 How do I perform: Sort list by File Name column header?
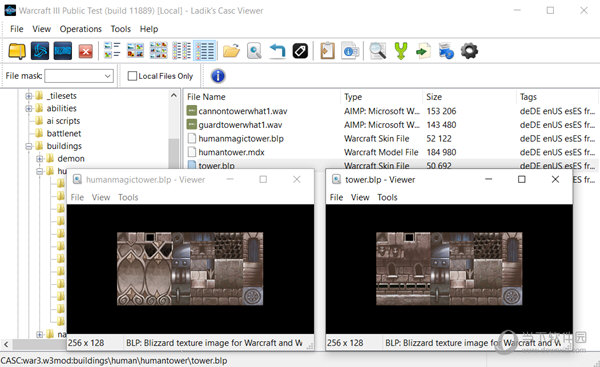206,97
